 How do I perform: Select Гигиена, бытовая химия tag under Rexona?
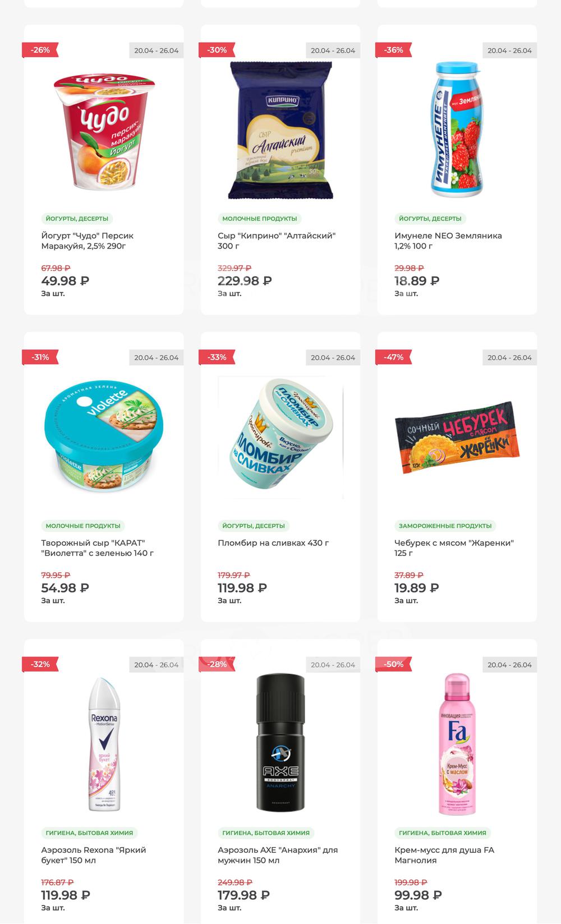coord(89,833)
